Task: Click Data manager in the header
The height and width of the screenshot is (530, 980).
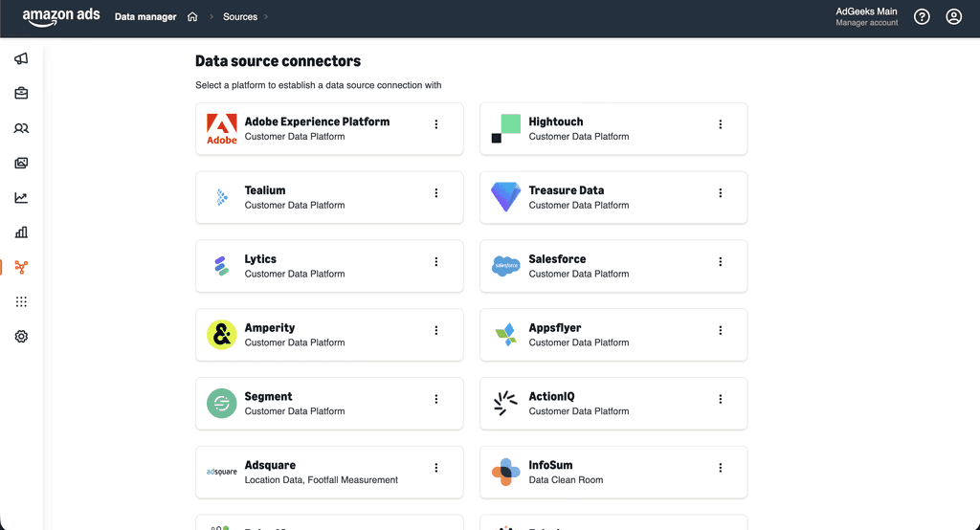Action: (145, 17)
